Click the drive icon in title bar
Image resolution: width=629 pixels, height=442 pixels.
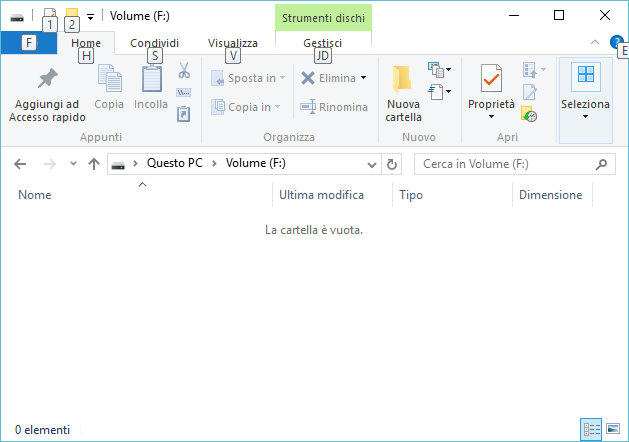point(17,18)
